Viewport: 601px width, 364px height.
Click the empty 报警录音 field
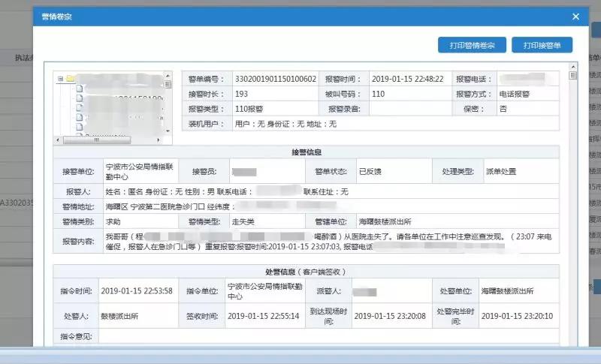click(410, 109)
